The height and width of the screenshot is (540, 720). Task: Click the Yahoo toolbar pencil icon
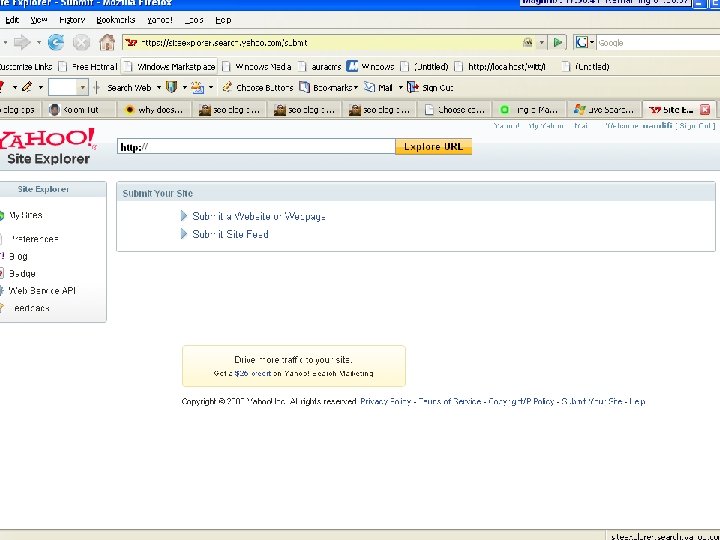(x=27, y=87)
